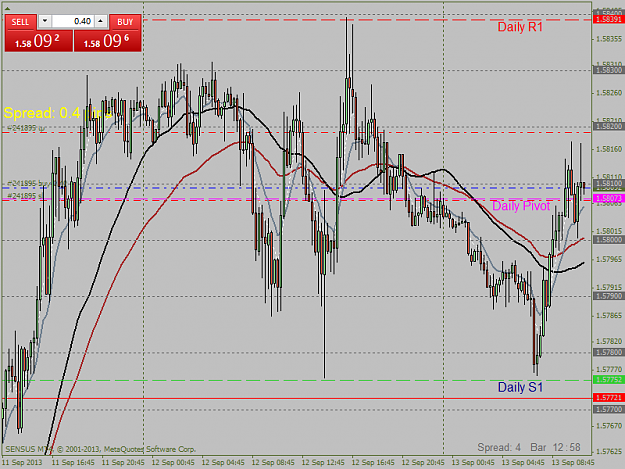Click the gray 1.57700 price tag
This screenshot has width=625, height=469.
(608, 409)
